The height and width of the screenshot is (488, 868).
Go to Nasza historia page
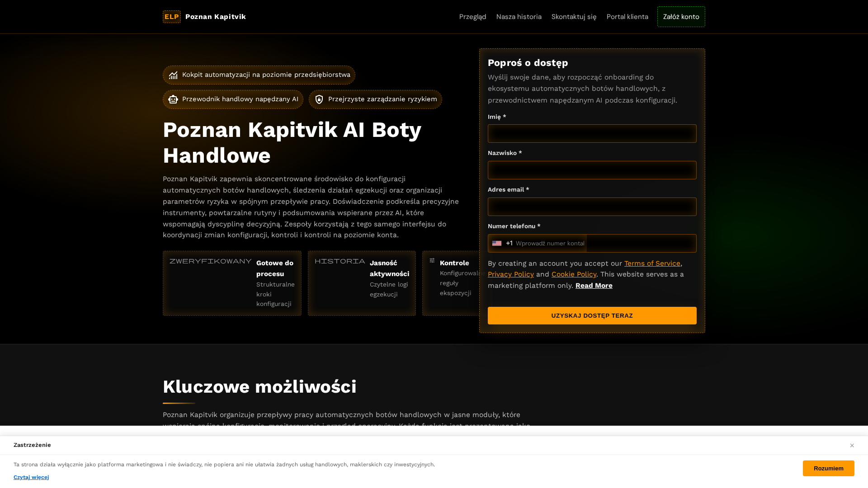click(519, 17)
